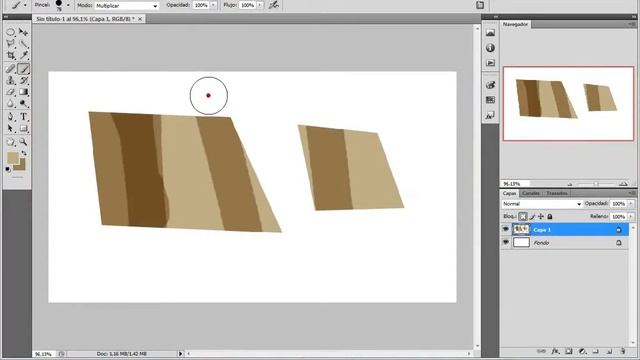This screenshot has width=640, height=360.
Task: Open the Relleno fill arrow
Action: pos(631,216)
